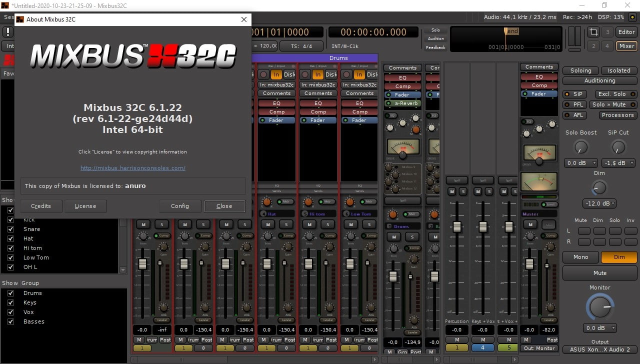Click the orange pan knob on the Drums bus
Screen dimensions: 640x364
click(x=392, y=214)
